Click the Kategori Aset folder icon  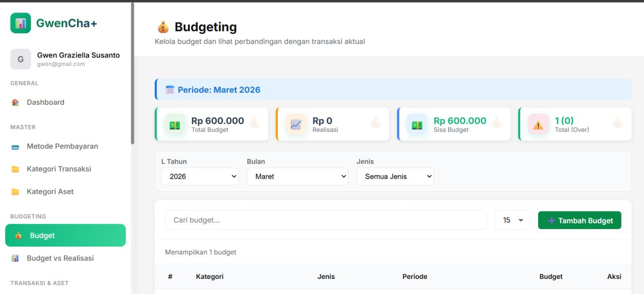[x=14, y=191]
